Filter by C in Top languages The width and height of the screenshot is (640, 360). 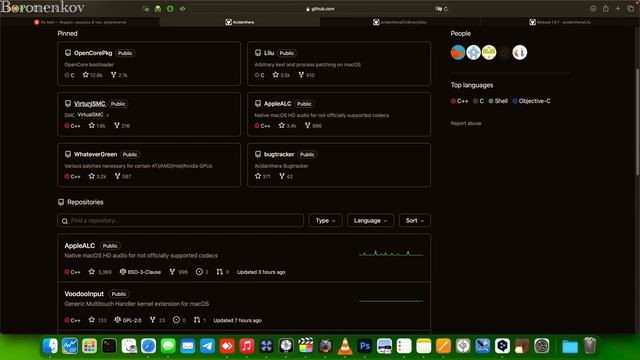coord(478,101)
